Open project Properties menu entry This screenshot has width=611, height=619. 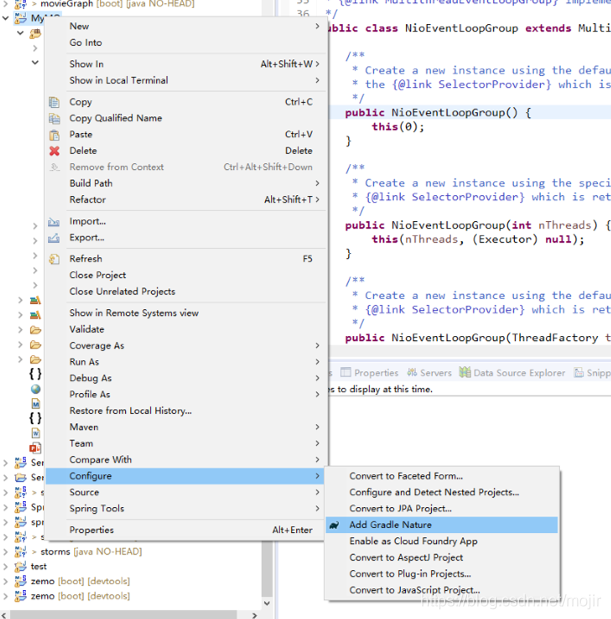[186, 530]
